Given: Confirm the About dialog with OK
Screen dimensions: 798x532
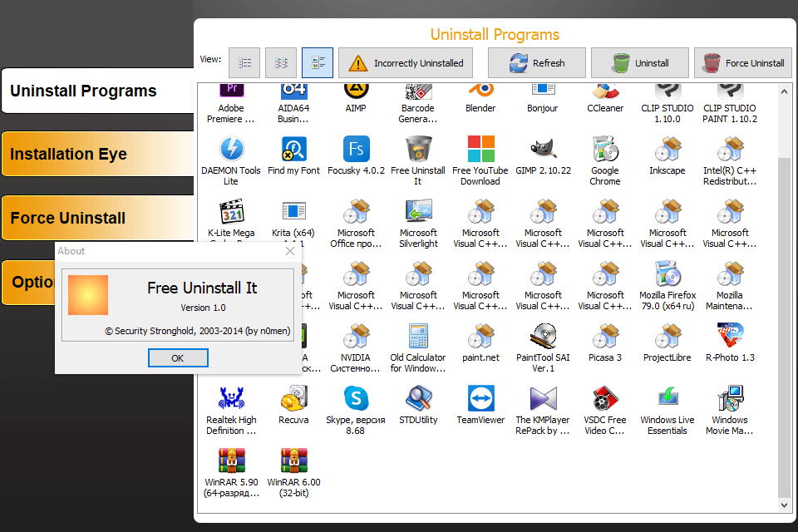Looking at the screenshot, I should pos(178,358).
